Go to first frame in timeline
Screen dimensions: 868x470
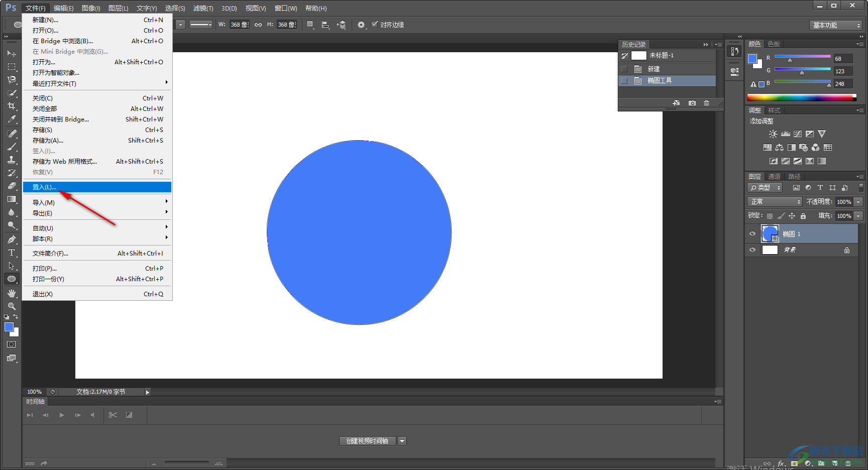click(x=30, y=415)
